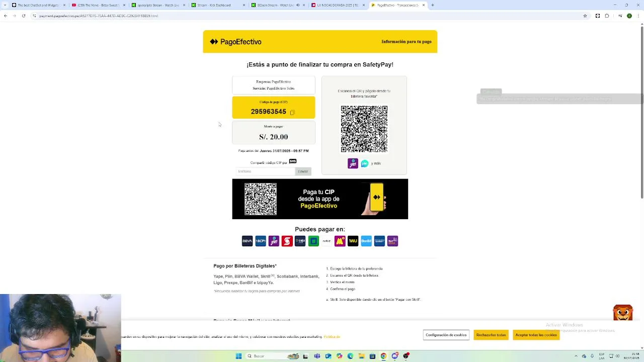Viewport: 644px width, 362px height.
Task: Click the Pago por Billeteras Digitales heading
Action: click(x=245, y=266)
